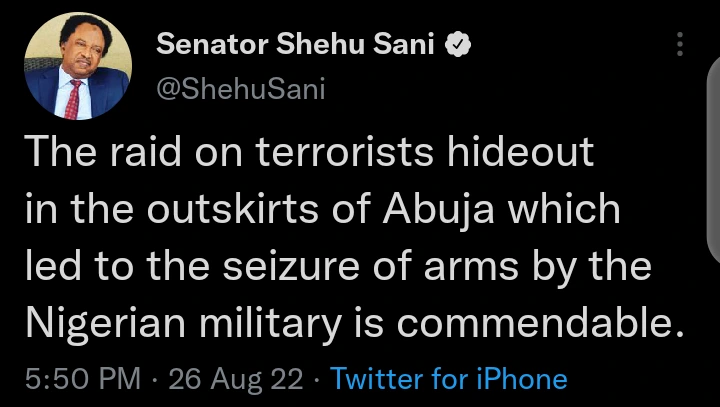Follow the "Twitter for iPhone" source link
Screen dimensions: 720x407
click(x=448, y=380)
